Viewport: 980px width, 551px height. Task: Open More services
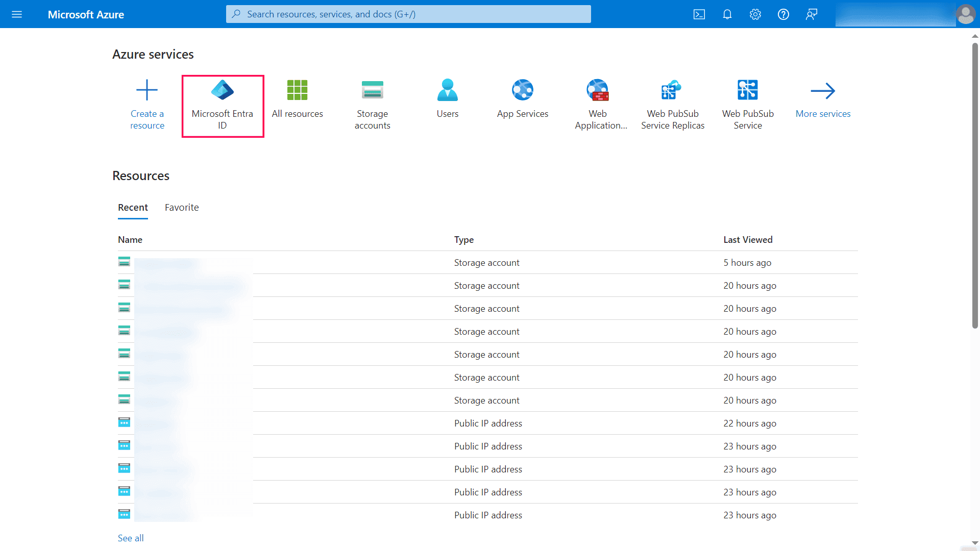823,99
